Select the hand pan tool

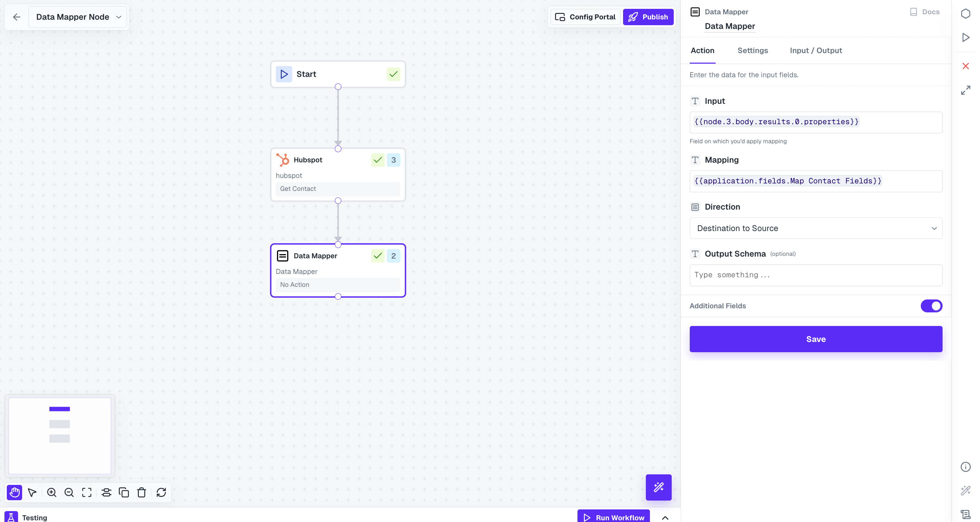(14, 492)
